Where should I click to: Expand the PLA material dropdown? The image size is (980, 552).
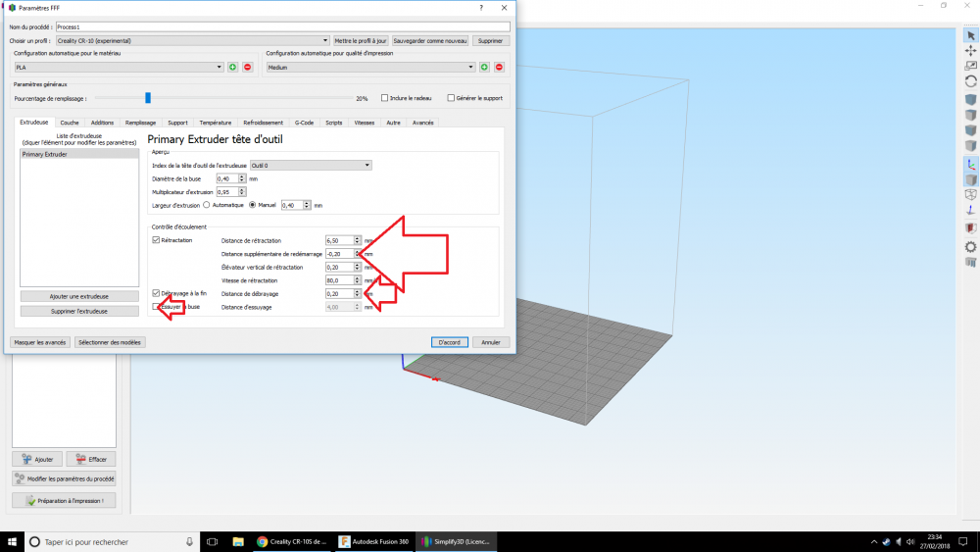pos(119,67)
